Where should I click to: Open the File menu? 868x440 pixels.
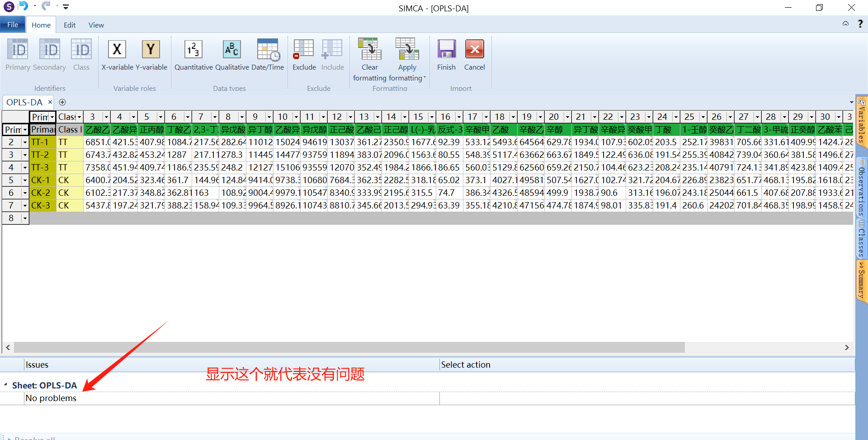click(13, 25)
